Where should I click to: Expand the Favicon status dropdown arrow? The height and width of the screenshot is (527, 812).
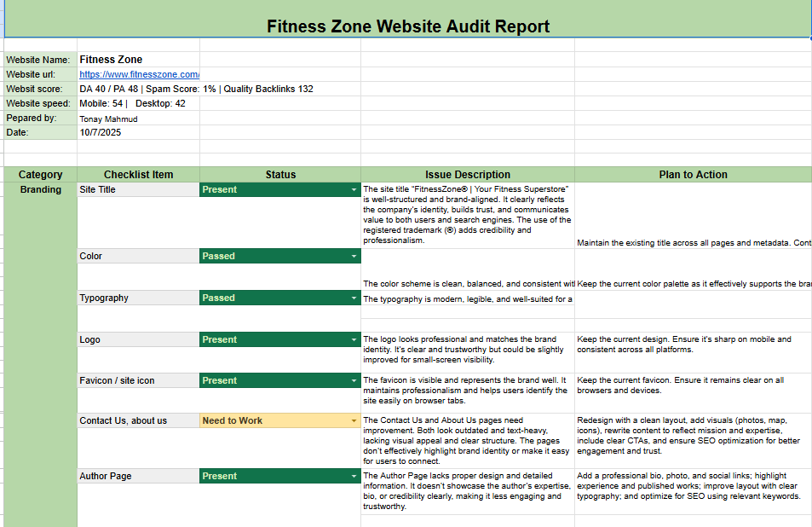pyautogui.click(x=354, y=381)
